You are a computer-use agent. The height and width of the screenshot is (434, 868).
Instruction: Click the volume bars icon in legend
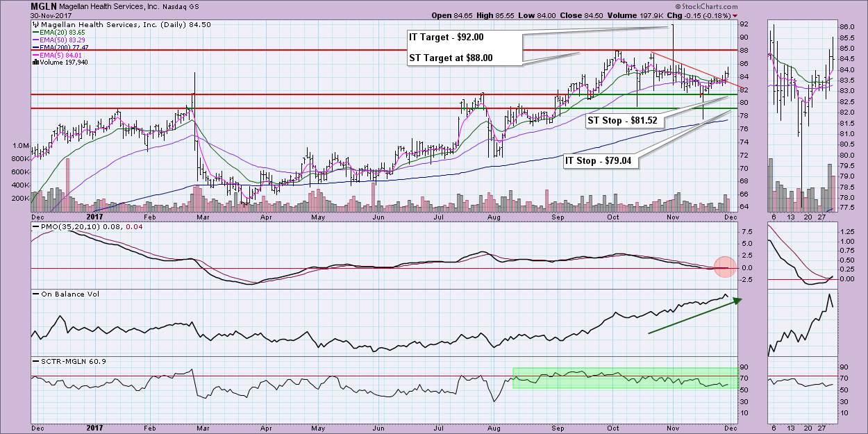[x=35, y=62]
